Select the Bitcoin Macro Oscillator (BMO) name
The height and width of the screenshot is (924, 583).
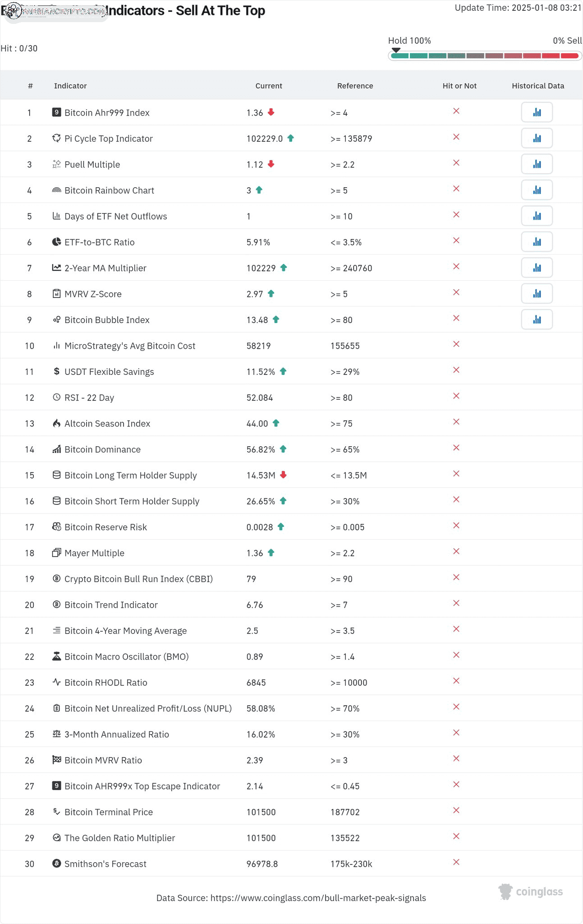[126, 656]
